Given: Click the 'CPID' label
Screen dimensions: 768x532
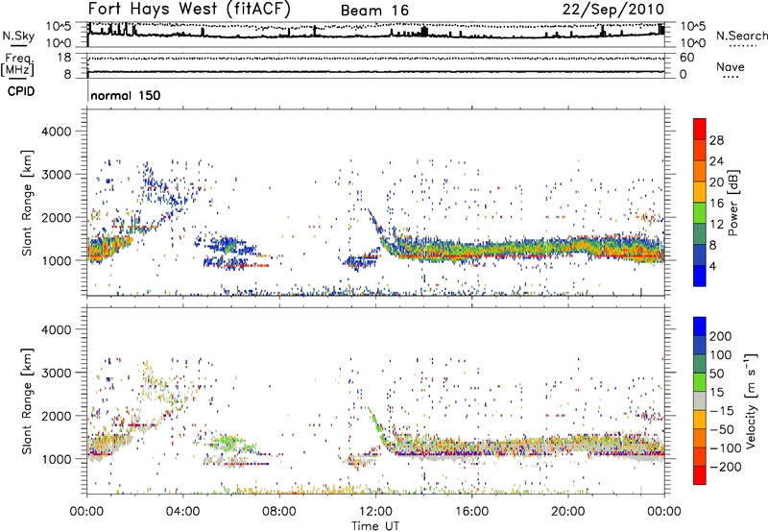Looking at the screenshot, I should [x=21, y=91].
